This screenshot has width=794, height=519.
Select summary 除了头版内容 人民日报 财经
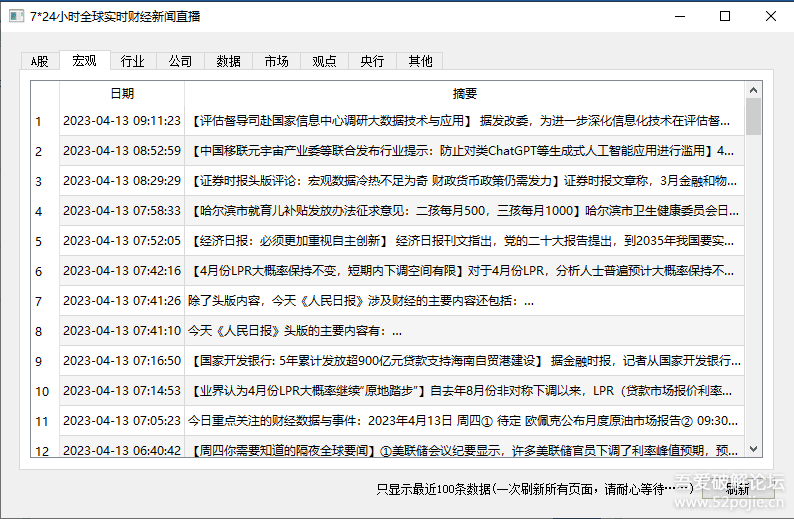click(x=464, y=301)
